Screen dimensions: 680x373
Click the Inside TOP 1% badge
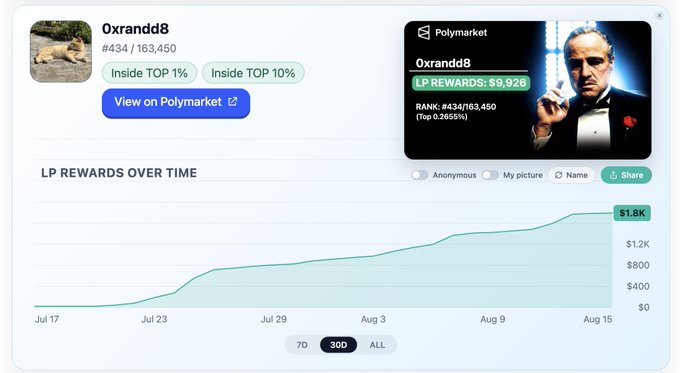(x=150, y=73)
